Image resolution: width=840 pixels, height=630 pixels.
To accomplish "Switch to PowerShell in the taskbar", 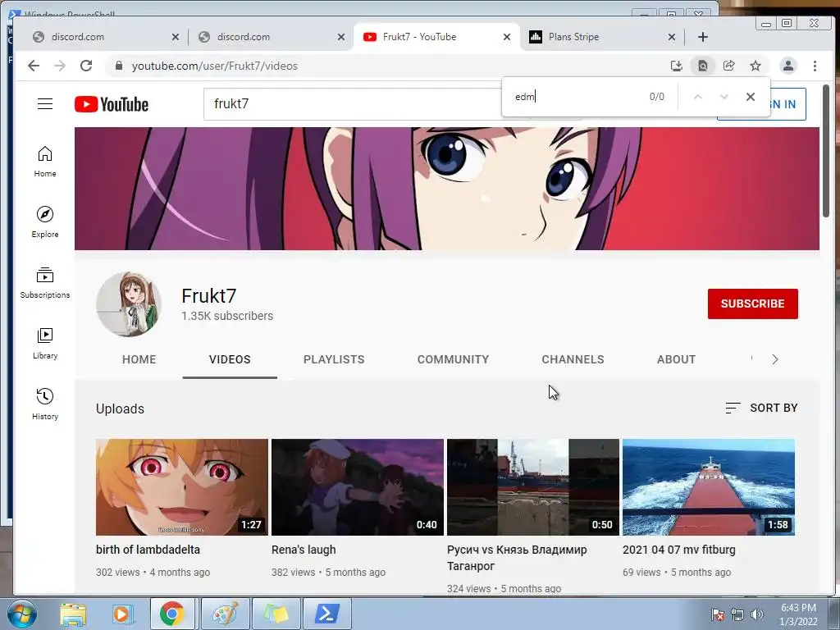I will pyautogui.click(x=326, y=614).
